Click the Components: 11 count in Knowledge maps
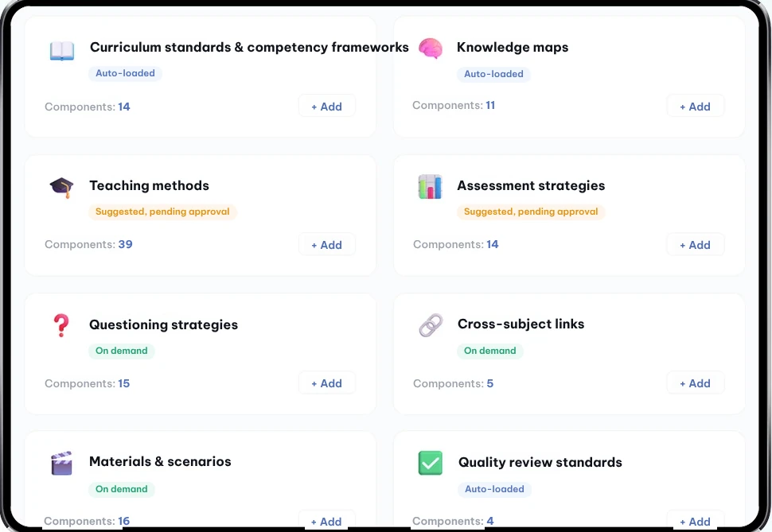 454,105
